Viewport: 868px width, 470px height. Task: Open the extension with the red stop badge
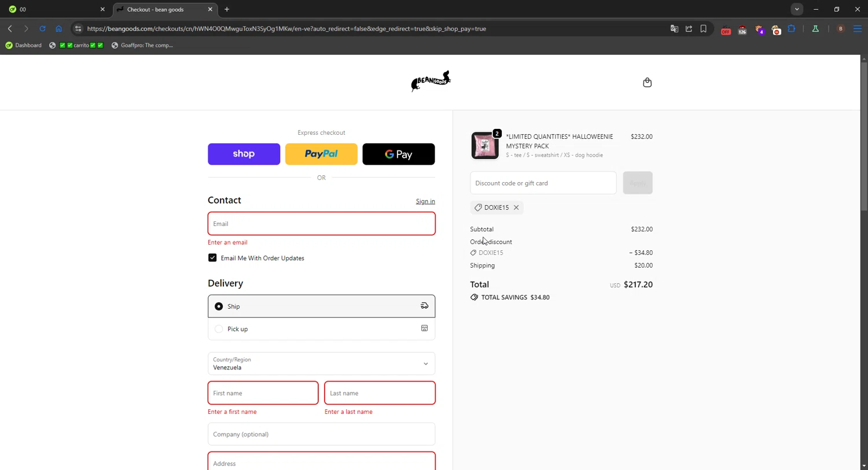coord(776,29)
